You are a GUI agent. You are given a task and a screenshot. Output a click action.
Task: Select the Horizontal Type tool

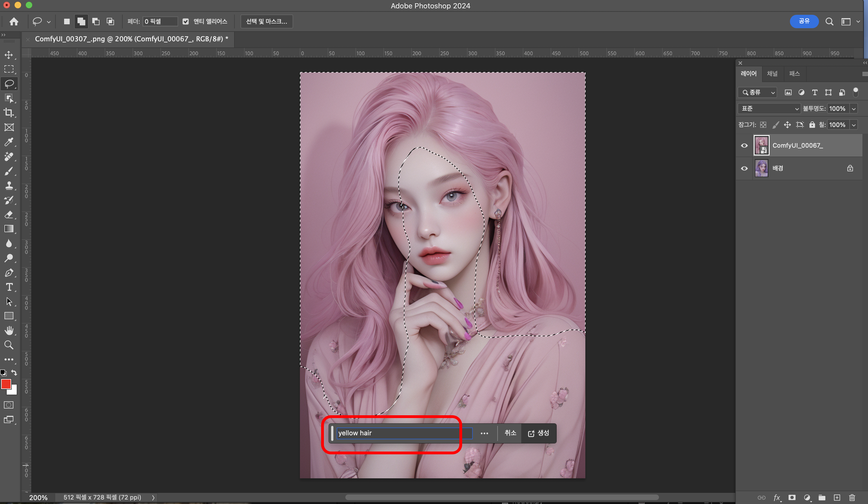pos(9,287)
